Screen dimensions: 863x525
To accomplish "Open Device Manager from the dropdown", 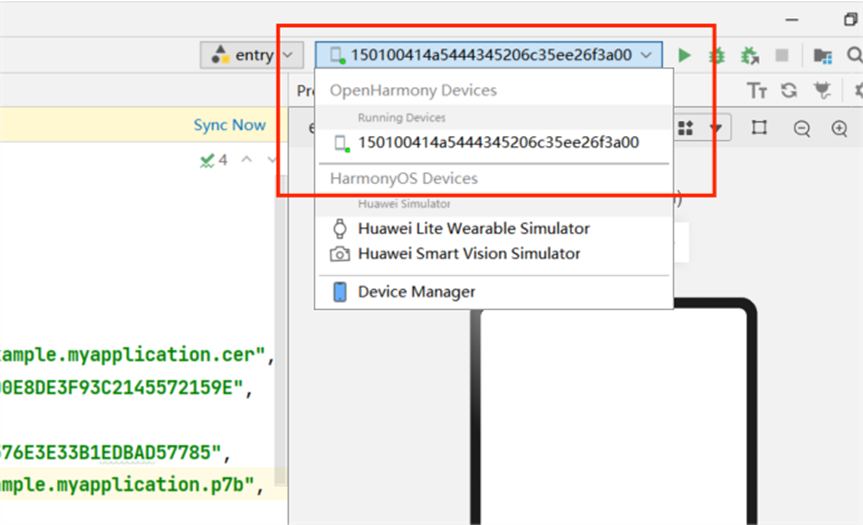I will point(494,292).
